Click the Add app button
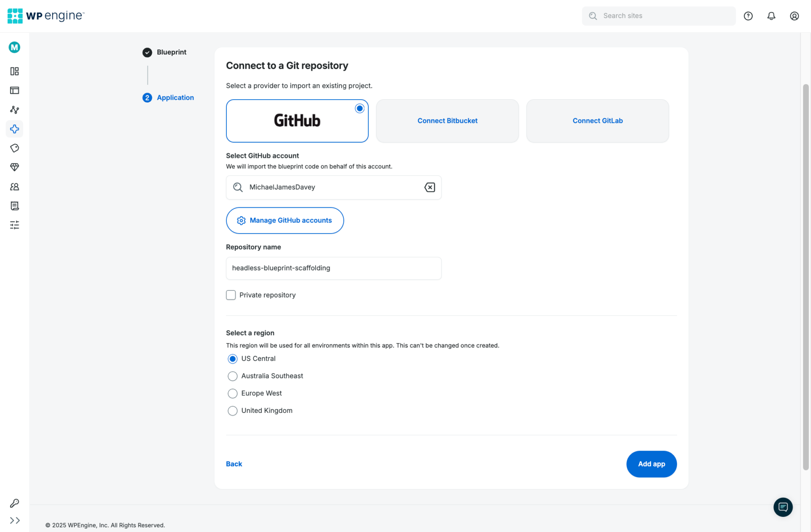The image size is (811, 532). (651, 464)
